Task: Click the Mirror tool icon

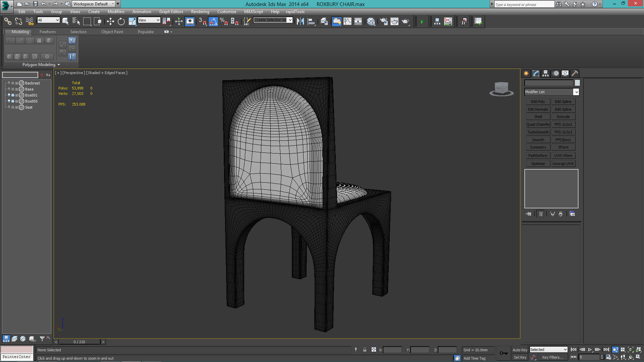Action: coord(301,21)
